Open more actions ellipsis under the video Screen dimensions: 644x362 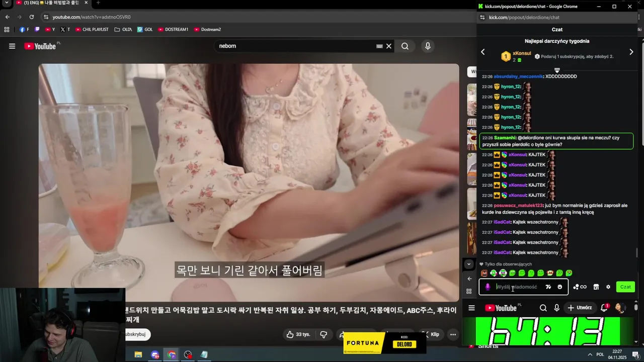453,334
